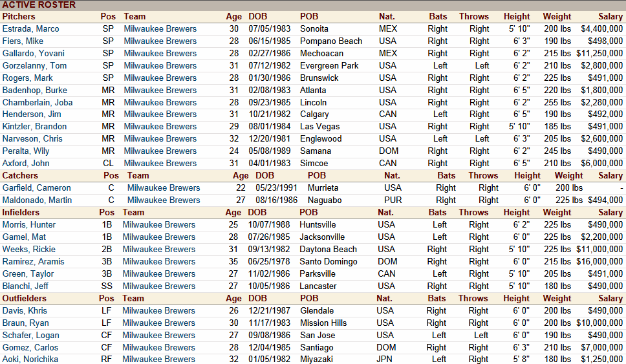Click the Infielders section header
This screenshot has width=626, height=364.
pyautogui.click(x=21, y=212)
